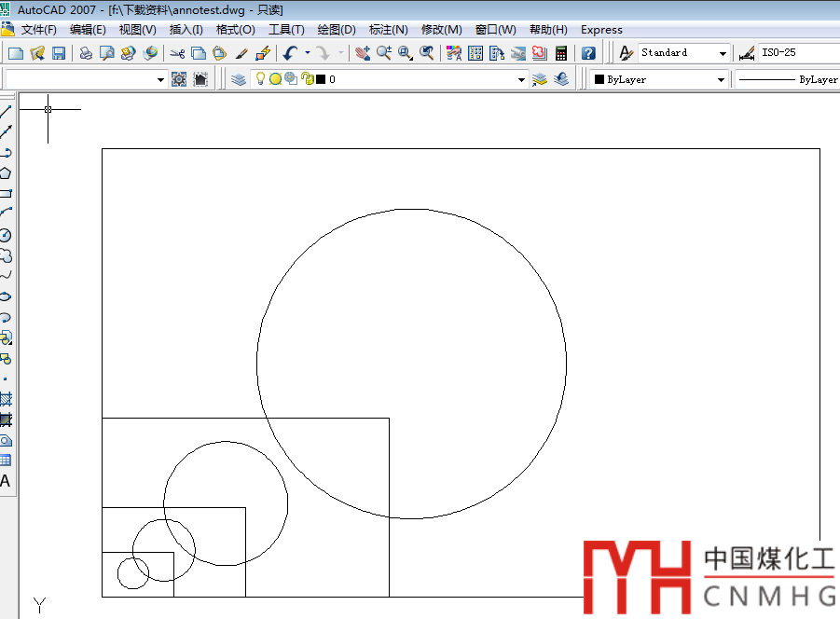Open the Layer Properties Manager

[239, 80]
